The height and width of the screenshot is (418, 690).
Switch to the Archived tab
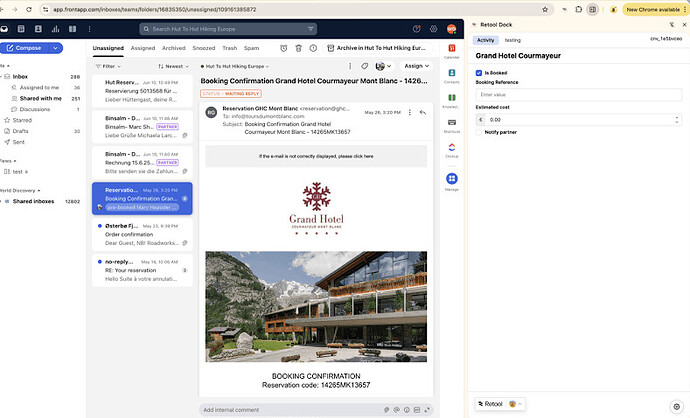(173, 48)
